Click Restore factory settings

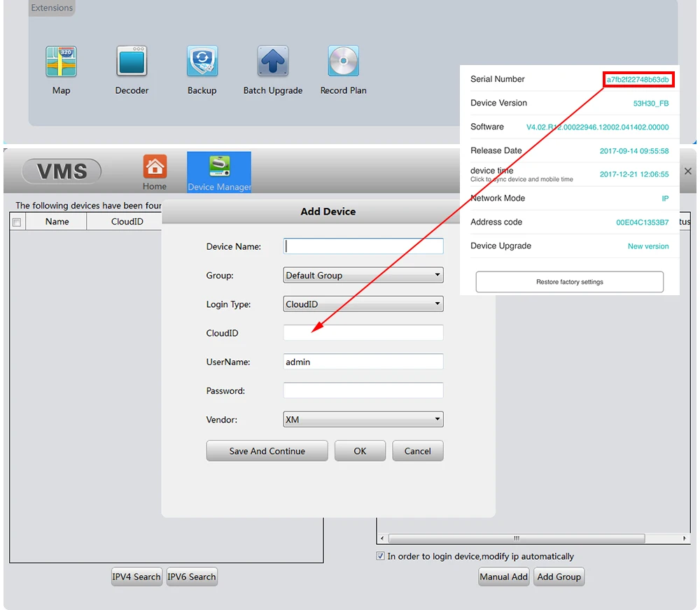point(570,282)
